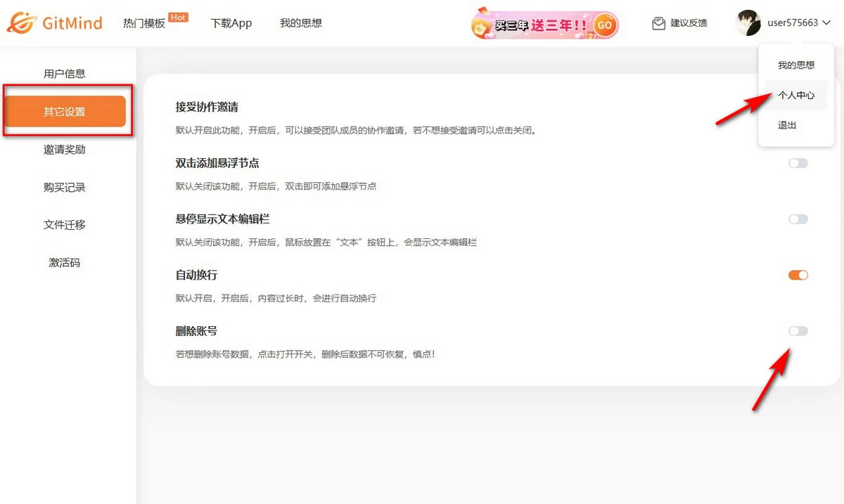The height and width of the screenshot is (504, 844).
Task: Select the 其它设置 sidebar tab
Action: click(x=65, y=112)
